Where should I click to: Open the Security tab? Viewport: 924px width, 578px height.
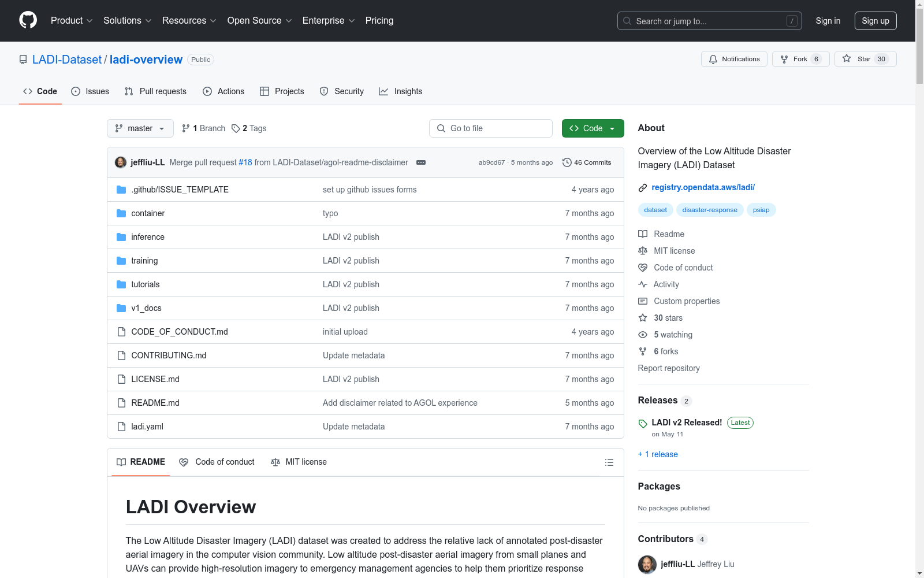(342, 91)
